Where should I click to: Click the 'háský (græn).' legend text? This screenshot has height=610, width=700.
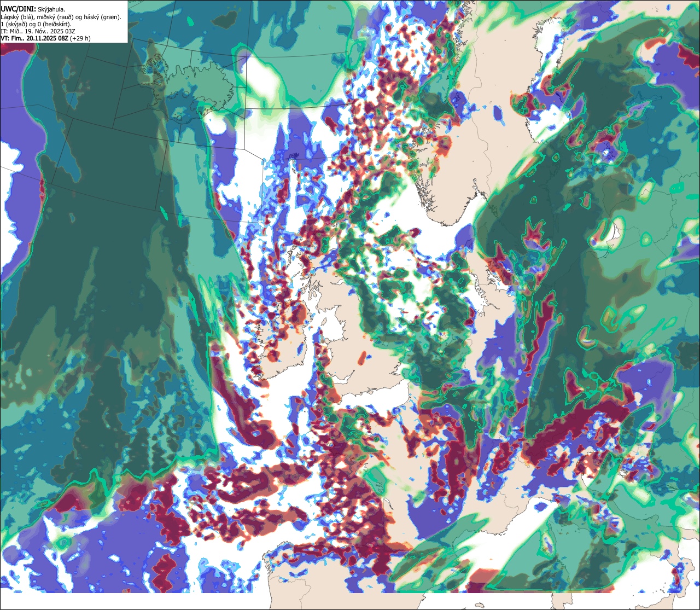click(x=102, y=18)
